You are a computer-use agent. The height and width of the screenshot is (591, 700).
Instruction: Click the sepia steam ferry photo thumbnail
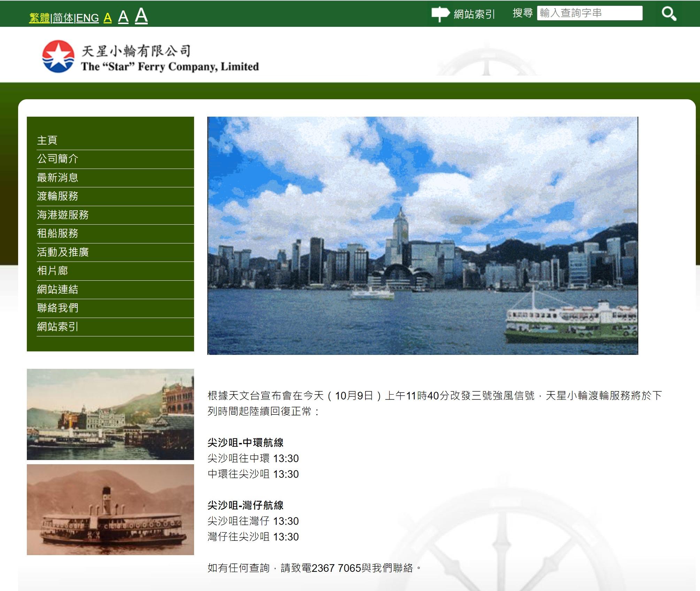click(x=110, y=509)
